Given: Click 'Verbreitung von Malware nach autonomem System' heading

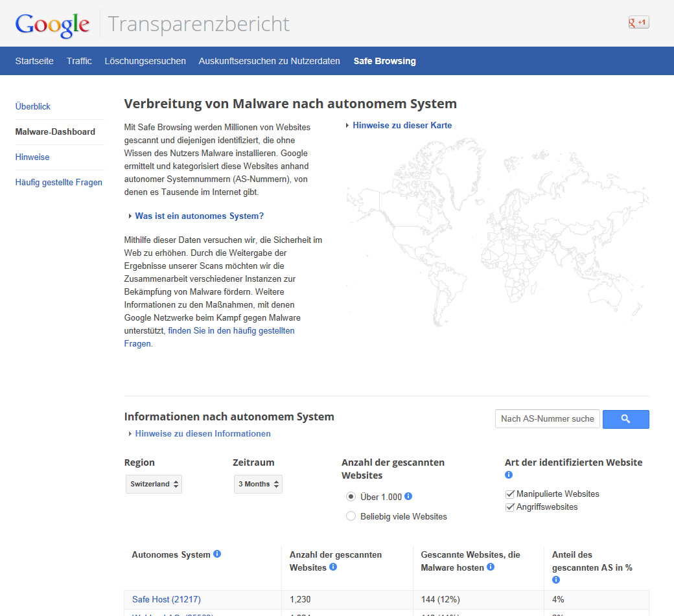Looking at the screenshot, I should 290,104.
